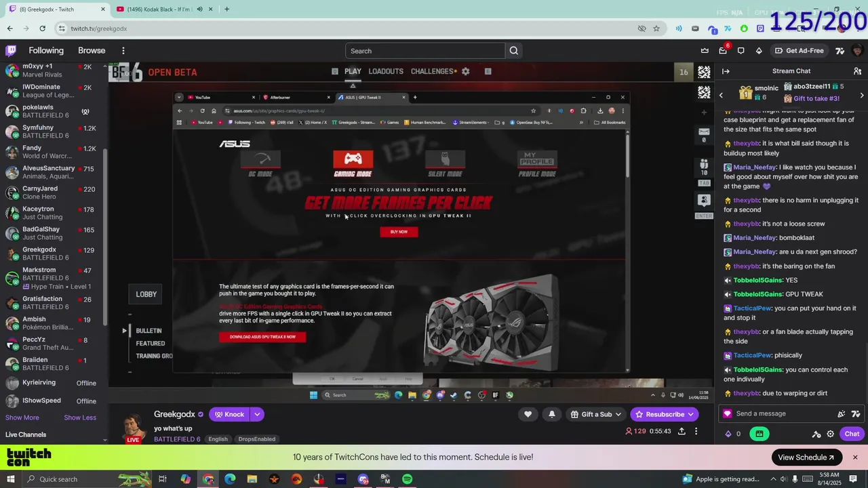The height and width of the screenshot is (488, 868).
Task: Open stream more options three dots
Action: click(x=696, y=431)
